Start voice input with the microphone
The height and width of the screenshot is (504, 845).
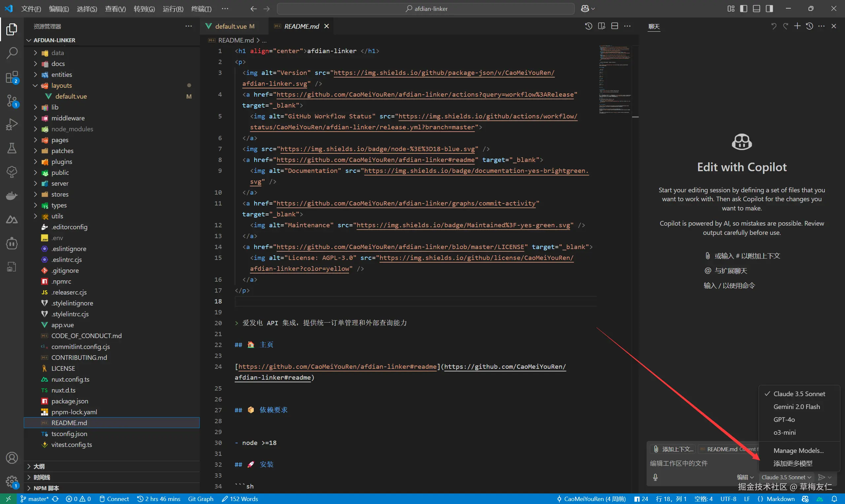pyautogui.click(x=656, y=477)
